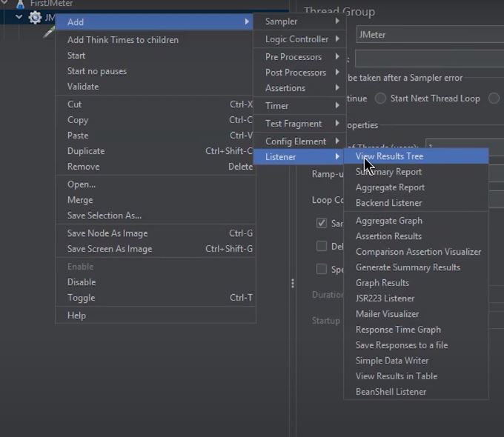This screenshot has height=437, width=504.
Task: Toggle the checked checkbox below Loop Count
Action: [x=322, y=223]
